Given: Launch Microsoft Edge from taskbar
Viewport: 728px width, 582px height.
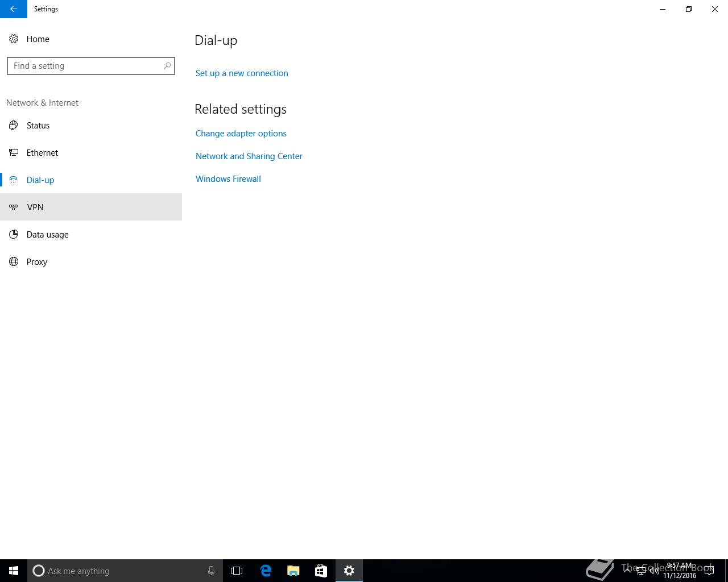Looking at the screenshot, I should click(266, 571).
